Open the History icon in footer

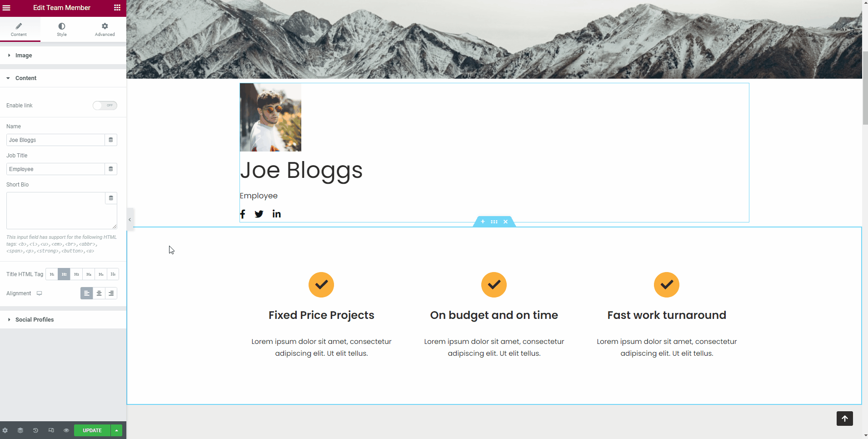35,430
